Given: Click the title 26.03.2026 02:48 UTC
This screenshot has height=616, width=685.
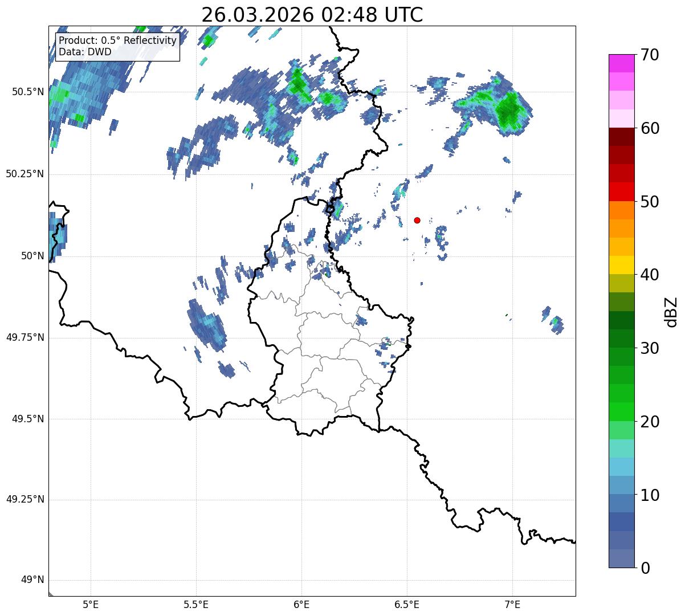Looking at the screenshot, I should tap(312, 15).
